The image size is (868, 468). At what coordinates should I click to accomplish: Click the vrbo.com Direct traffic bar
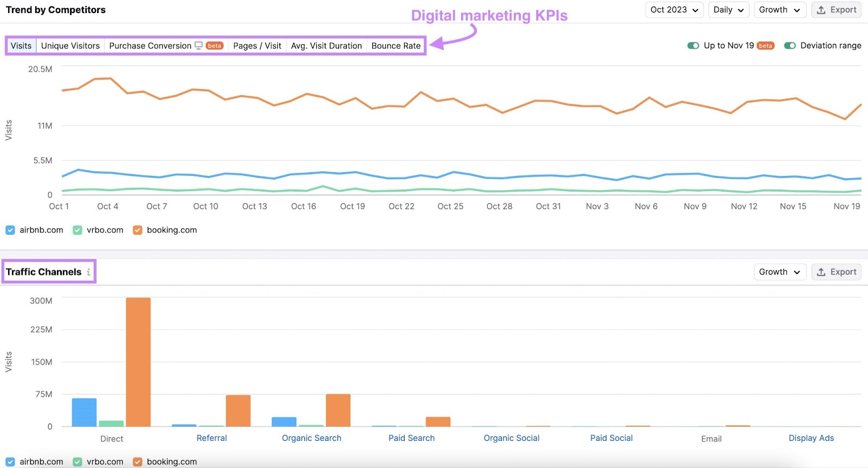click(111, 423)
